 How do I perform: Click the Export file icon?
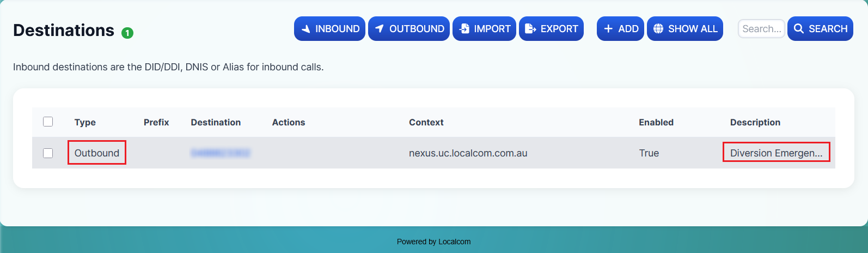(x=530, y=29)
